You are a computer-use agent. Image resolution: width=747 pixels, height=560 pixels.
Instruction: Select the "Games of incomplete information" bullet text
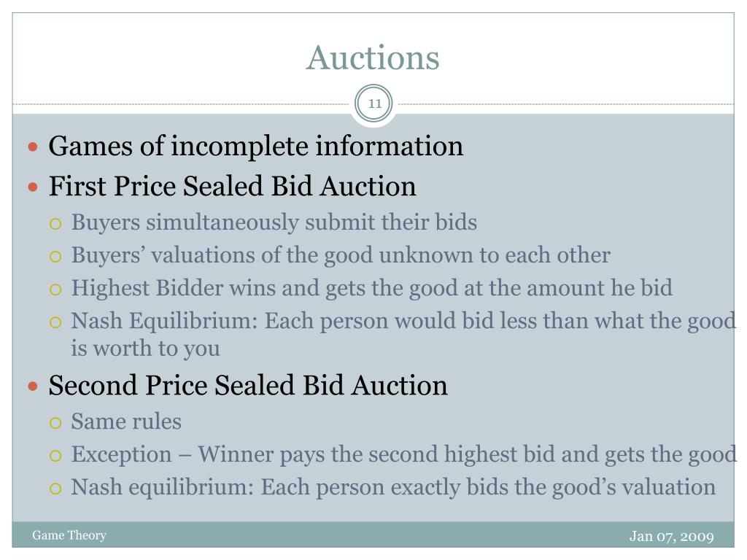coord(256,146)
